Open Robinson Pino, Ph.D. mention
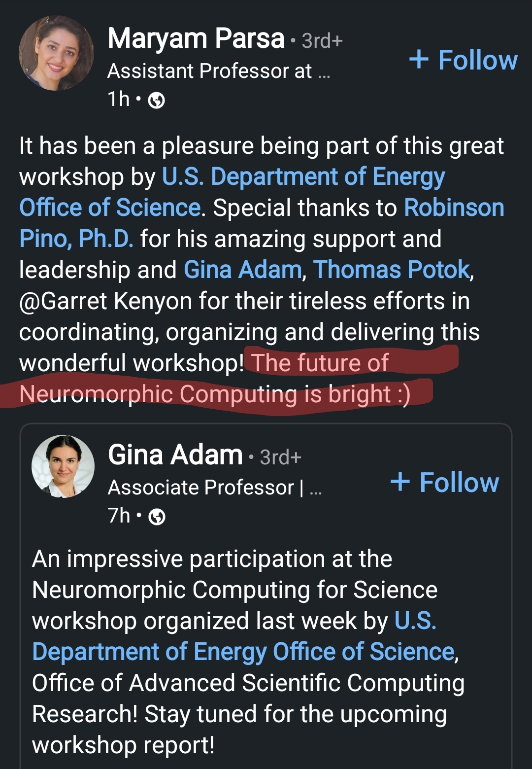This screenshot has width=532, height=769. point(454,208)
